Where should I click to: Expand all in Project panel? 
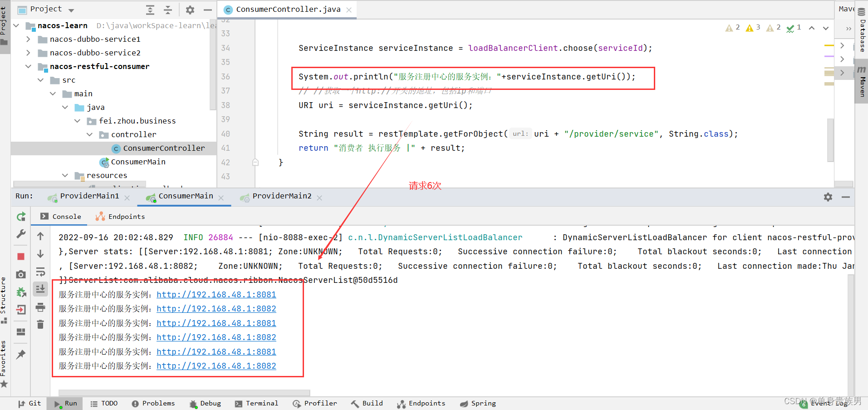pos(150,10)
